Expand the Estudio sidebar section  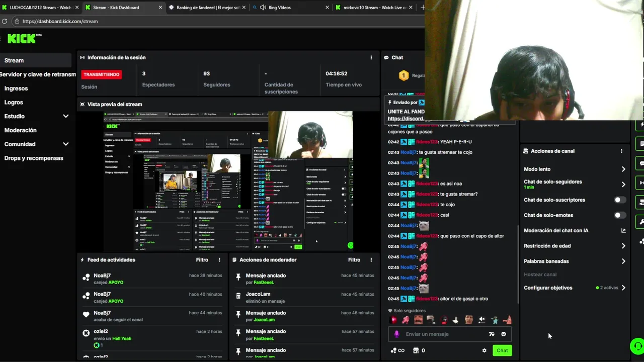[x=65, y=116]
